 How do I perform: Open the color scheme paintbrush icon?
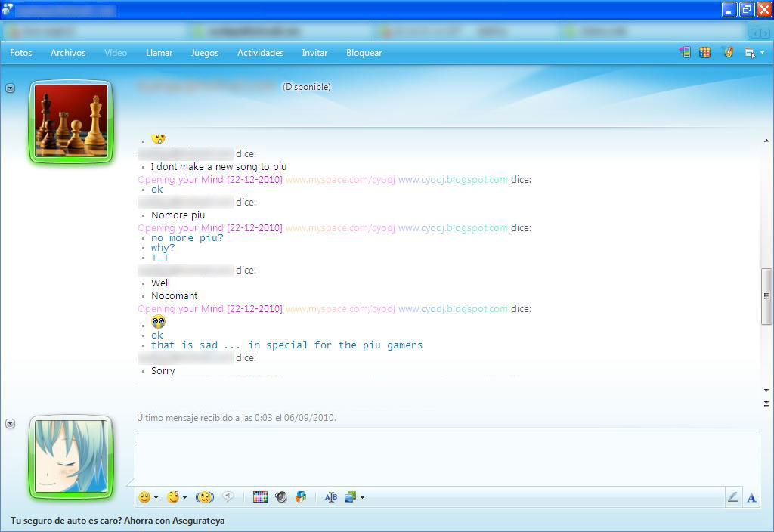pos(728,53)
